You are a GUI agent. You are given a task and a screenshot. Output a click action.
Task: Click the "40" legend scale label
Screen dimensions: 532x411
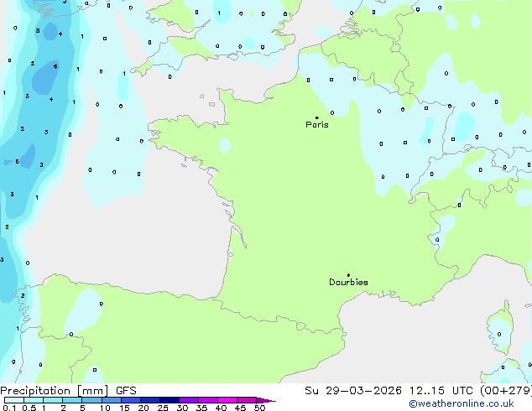pos(222,408)
